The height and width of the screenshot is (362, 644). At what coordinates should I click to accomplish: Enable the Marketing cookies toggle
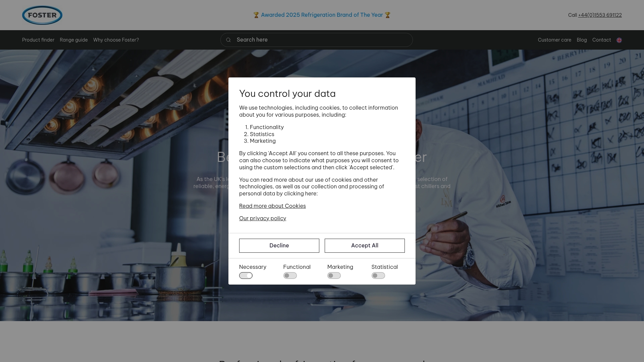click(334, 275)
